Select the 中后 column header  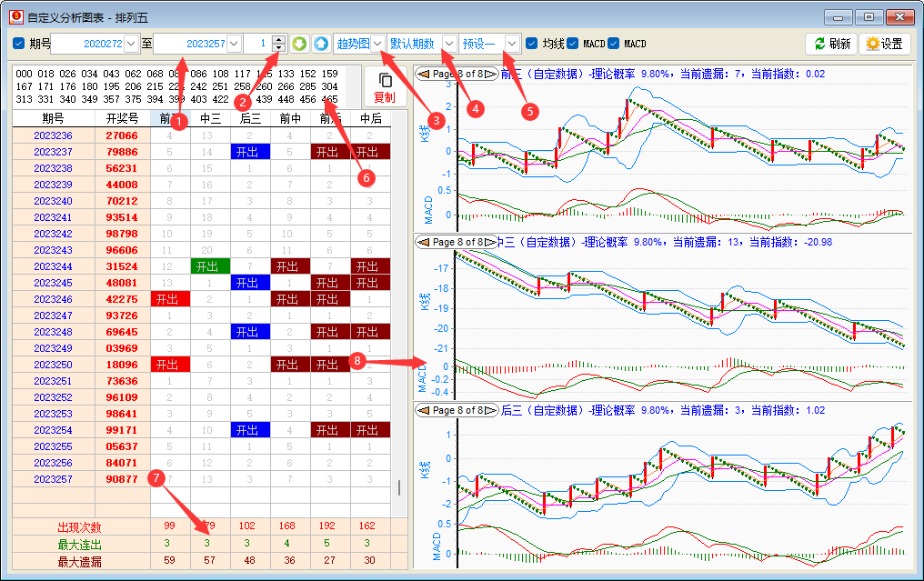(370, 118)
